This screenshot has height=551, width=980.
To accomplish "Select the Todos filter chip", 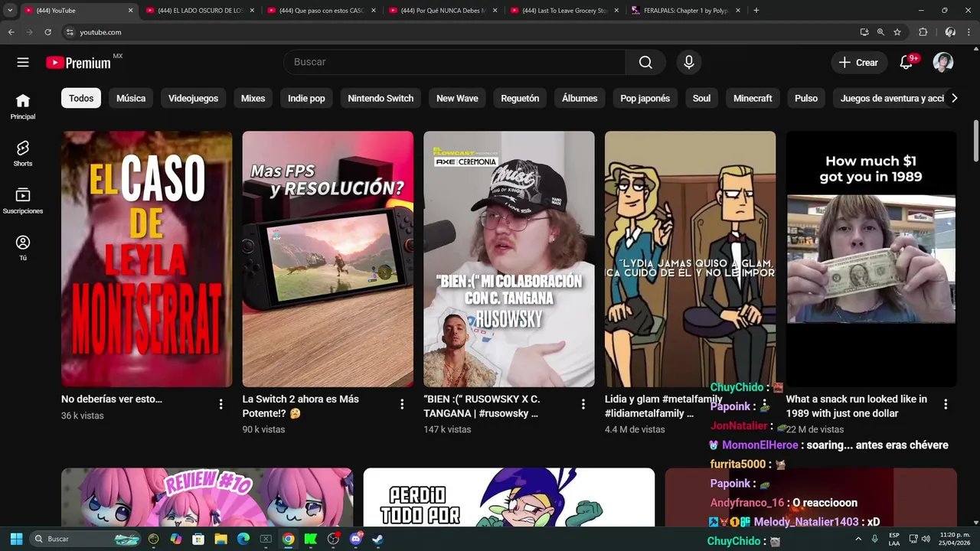I will pos(81,98).
